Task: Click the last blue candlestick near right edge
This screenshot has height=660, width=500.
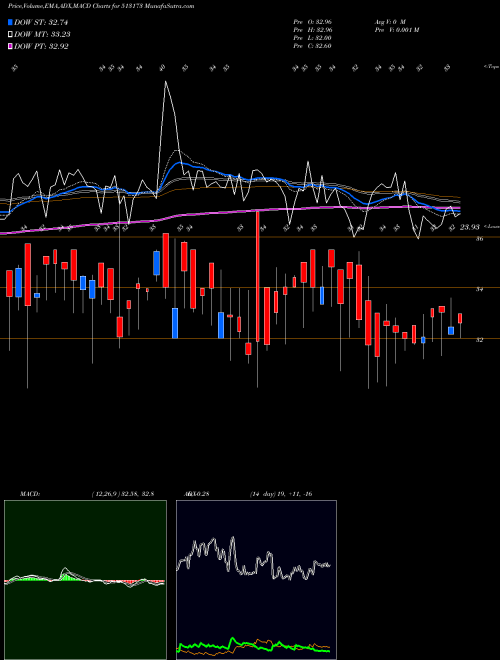Action: 451,330
